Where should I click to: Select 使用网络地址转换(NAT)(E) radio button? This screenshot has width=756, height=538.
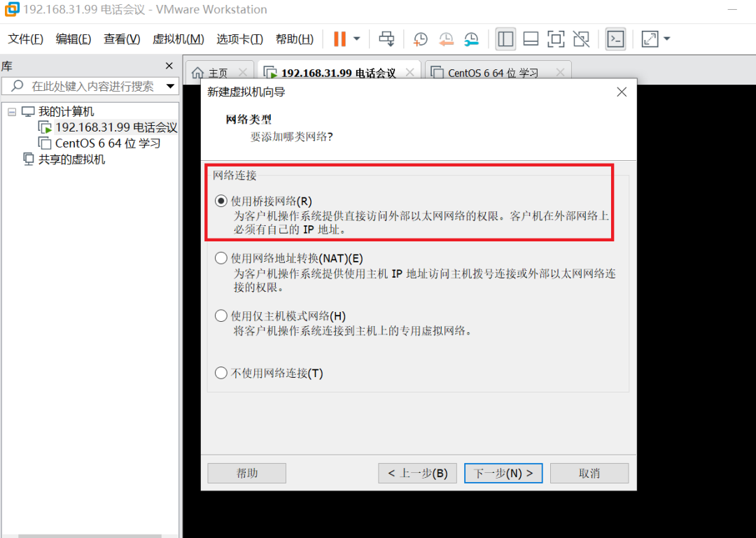click(220, 258)
